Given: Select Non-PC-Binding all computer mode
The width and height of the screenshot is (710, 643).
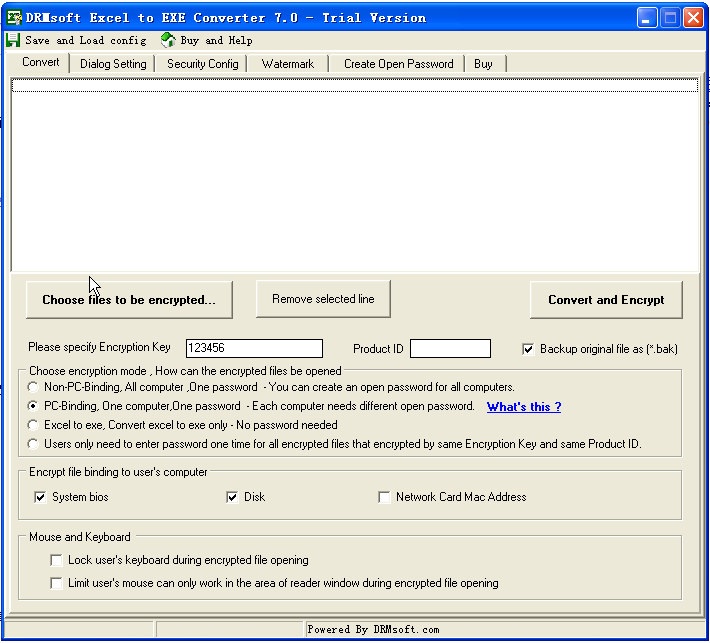Looking at the screenshot, I should [33, 387].
